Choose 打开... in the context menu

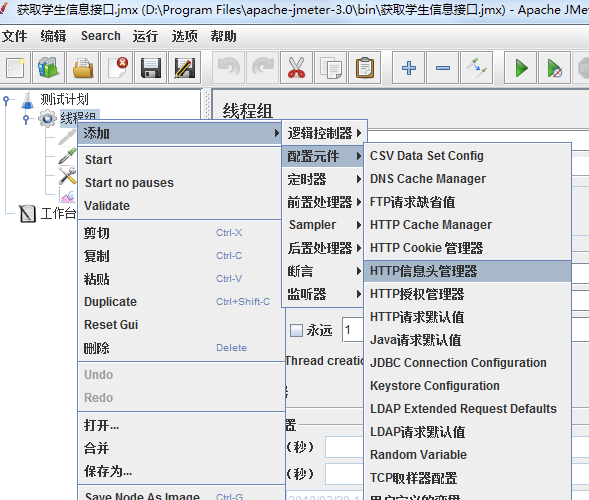[x=180, y=426]
